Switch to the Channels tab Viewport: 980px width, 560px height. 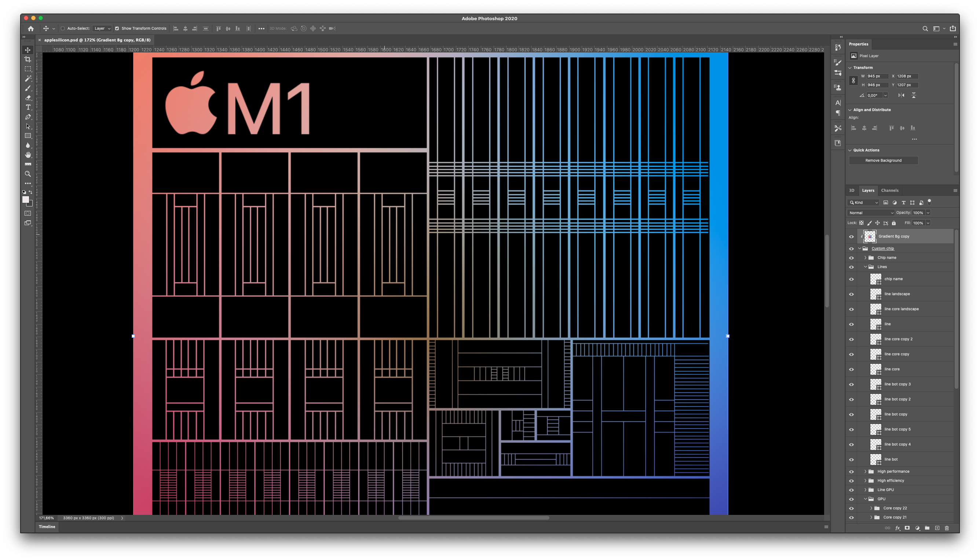coord(890,190)
